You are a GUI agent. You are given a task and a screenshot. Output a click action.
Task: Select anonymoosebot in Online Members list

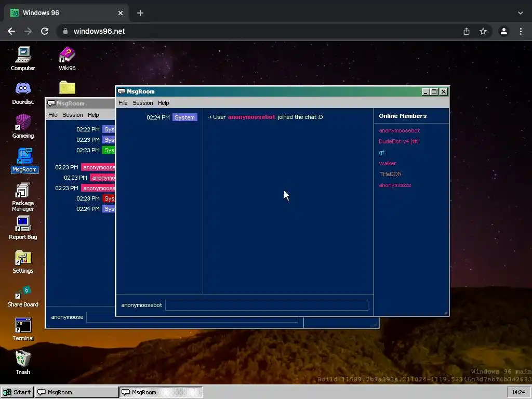[x=399, y=130]
